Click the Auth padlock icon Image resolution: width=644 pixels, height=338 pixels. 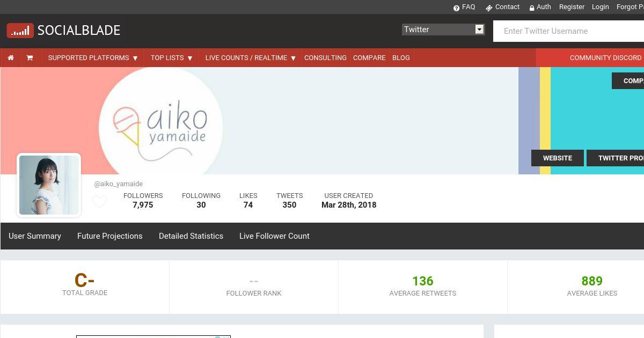[x=532, y=8]
